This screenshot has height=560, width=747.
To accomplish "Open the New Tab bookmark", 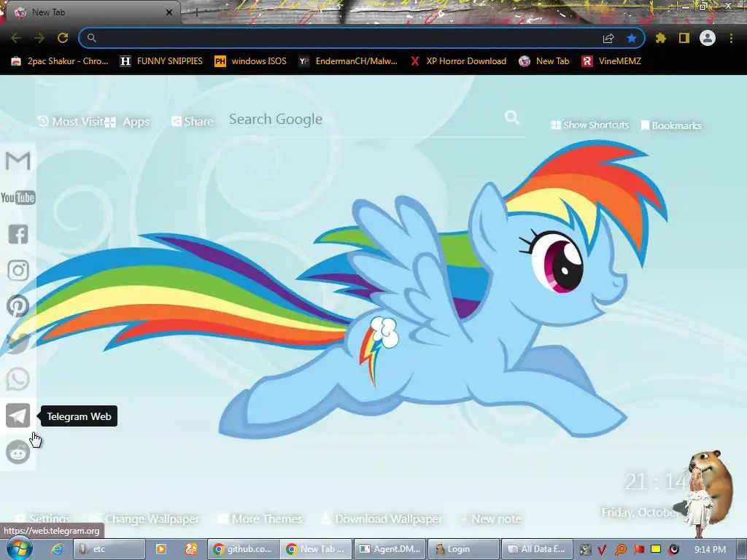I will click(544, 61).
